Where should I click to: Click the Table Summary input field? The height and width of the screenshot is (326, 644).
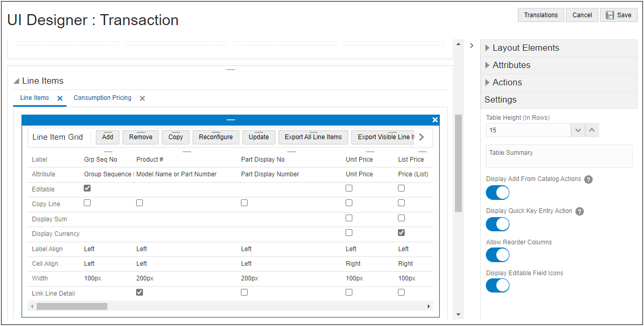pos(559,156)
